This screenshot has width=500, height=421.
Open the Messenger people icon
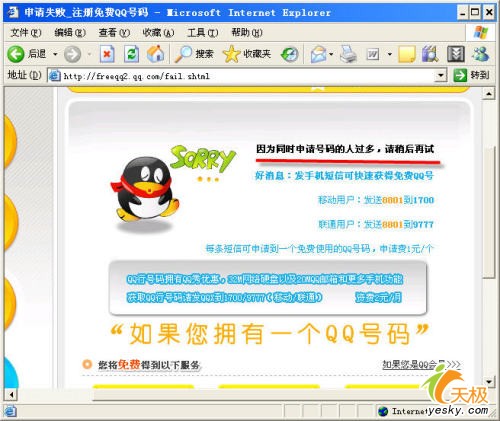point(481,54)
